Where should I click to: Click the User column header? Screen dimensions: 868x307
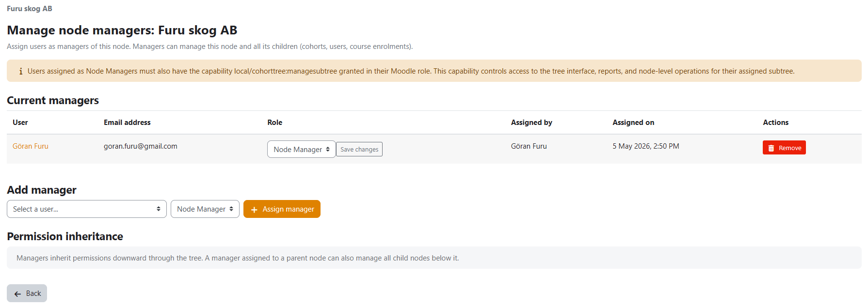coord(20,123)
